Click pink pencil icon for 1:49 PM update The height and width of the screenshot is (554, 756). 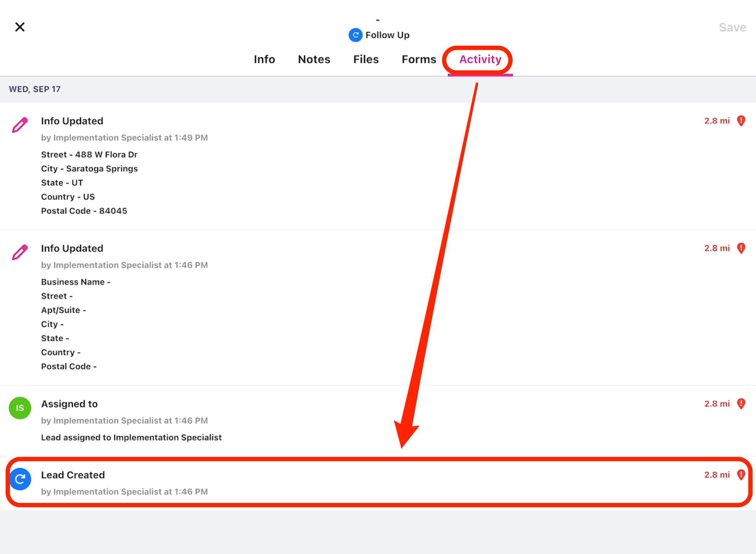pos(20,125)
